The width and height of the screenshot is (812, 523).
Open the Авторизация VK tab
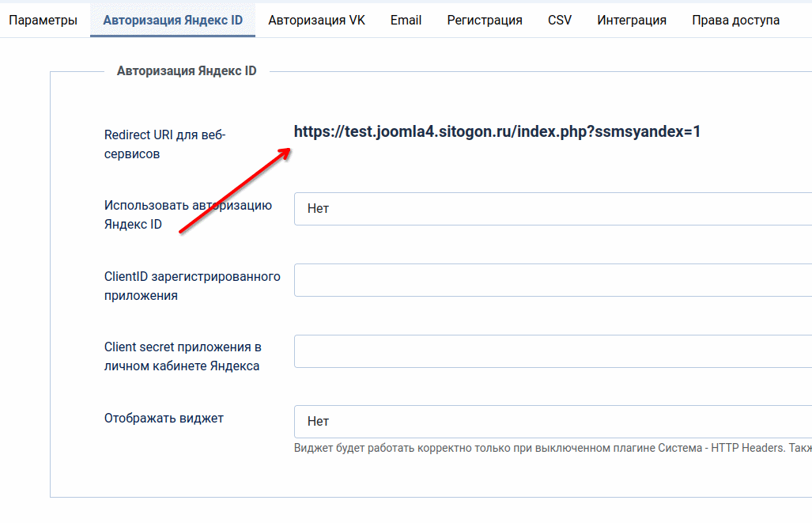tap(316, 21)
